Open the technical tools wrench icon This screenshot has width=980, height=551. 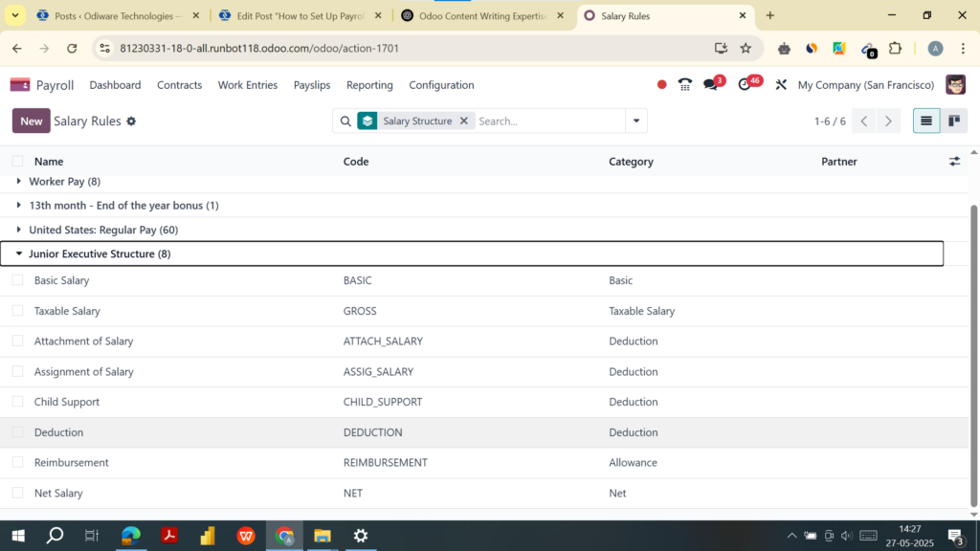[x=779, y=84]
